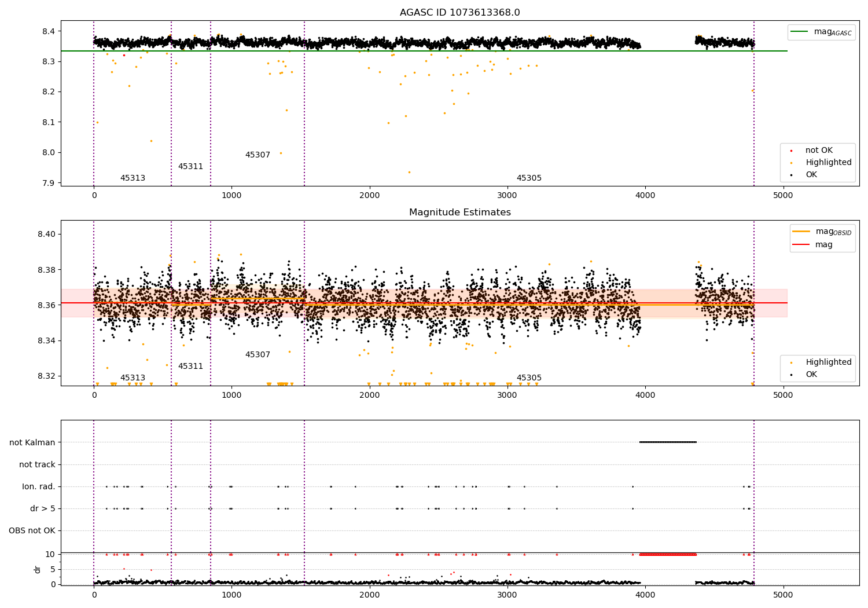Click the '1000' x-tick under the bottom plot
Screen dimensions: 868x608
tap(231, 595)
